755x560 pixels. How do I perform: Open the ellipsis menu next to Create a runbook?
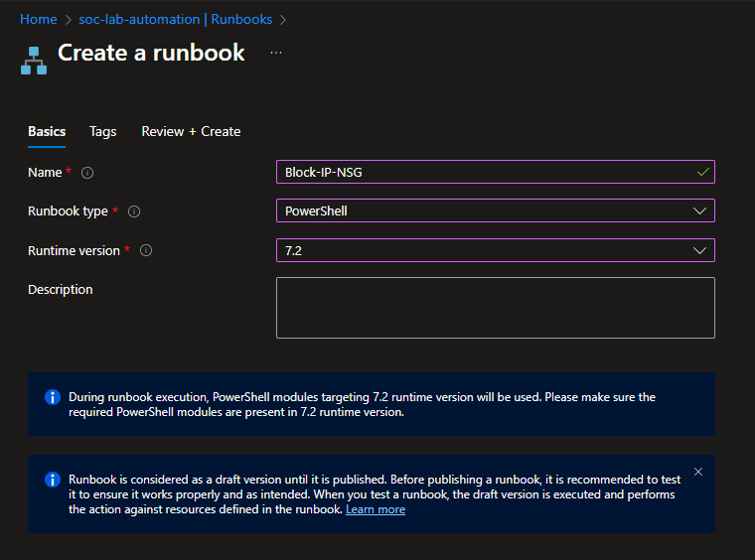coord(276,53)
